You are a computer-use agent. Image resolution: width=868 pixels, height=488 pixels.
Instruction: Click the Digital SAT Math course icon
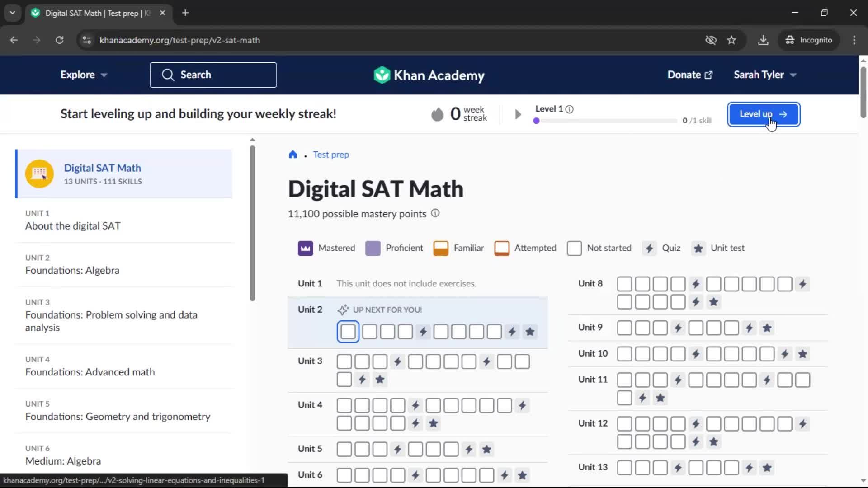pyautogui.click(x=39, y=174)
